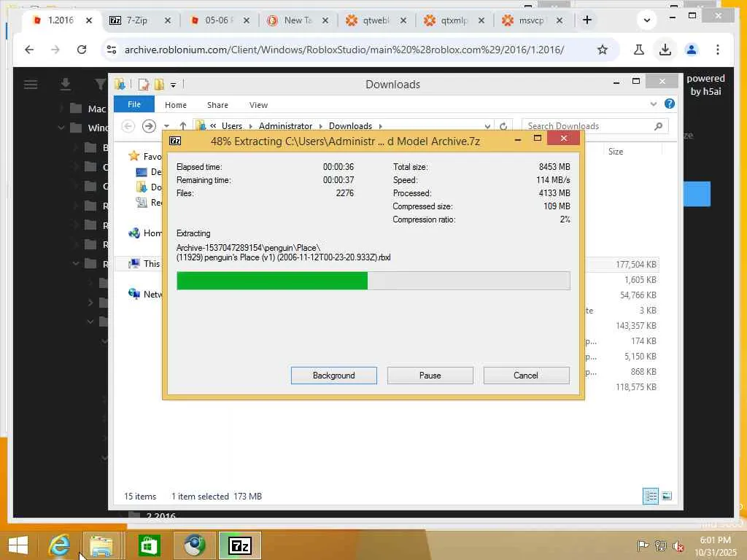The height and width of the screenshot is (560, 747).
Task: Switch to large icons view in Explorer
Action: 667,496
